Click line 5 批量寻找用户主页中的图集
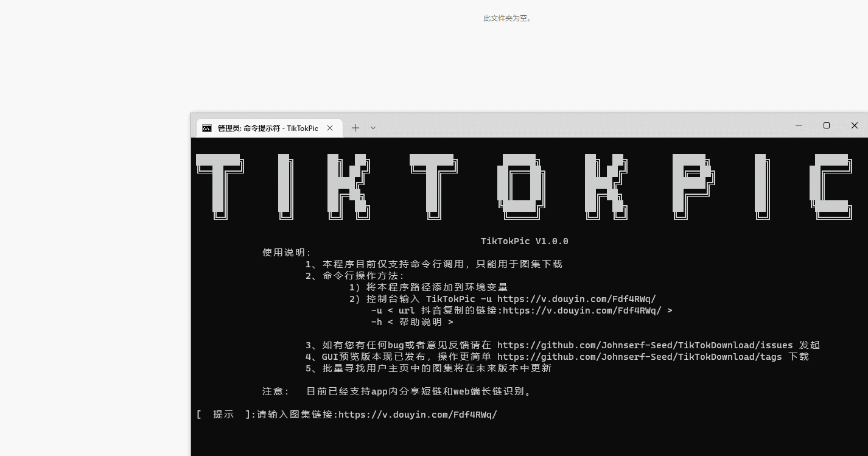Viewport: 868px width, 456px height. coord(429,368)
